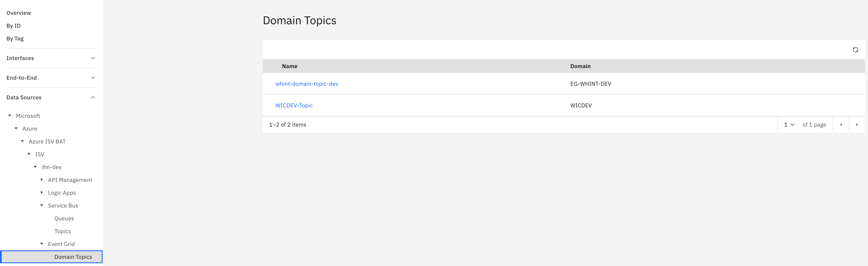The image size is (868, 266).
Task: Click the refresh icon above the table
Action: pyautogui.click(x=855, y=50)
